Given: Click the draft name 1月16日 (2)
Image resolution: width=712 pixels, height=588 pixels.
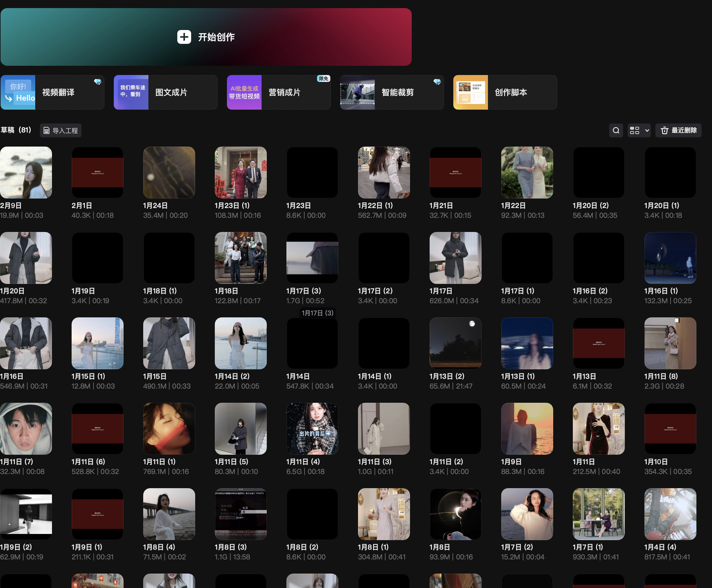Looking at the screenshot, I should [590, 291].
